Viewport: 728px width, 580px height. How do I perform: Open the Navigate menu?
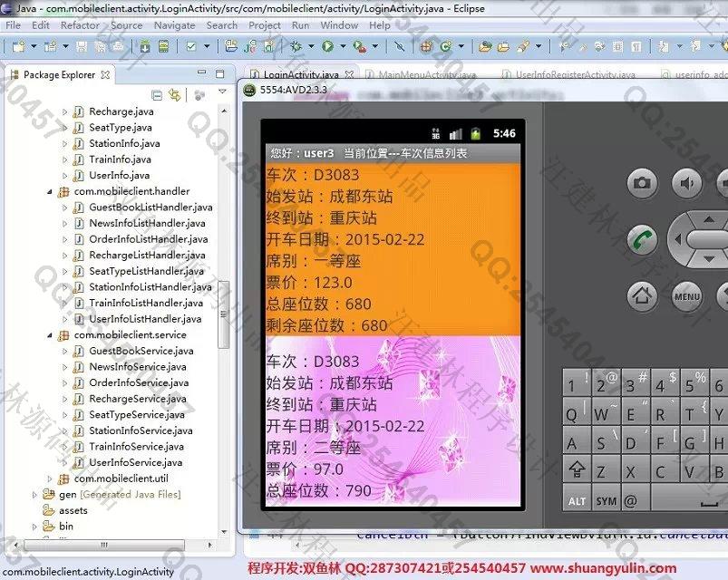(x=175, y=25)
